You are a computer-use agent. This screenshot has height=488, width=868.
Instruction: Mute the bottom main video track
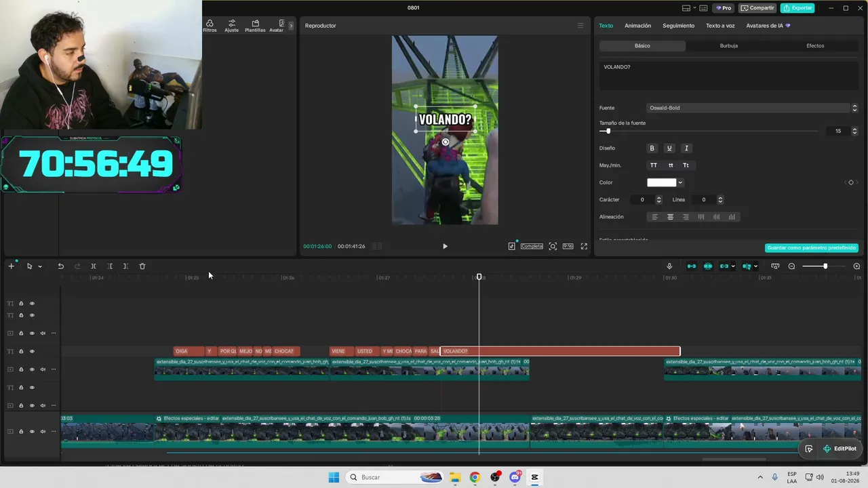[x=43, y=431]
